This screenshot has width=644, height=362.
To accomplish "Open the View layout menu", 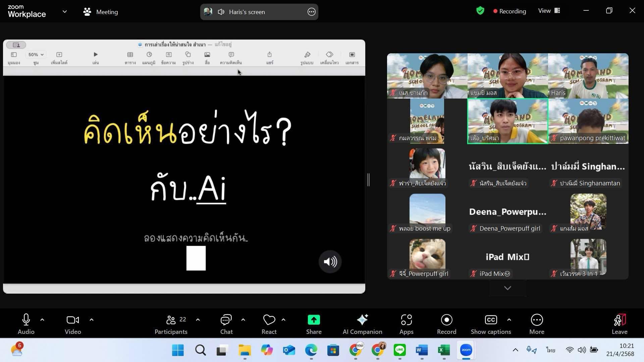I will tap(549, 11).
